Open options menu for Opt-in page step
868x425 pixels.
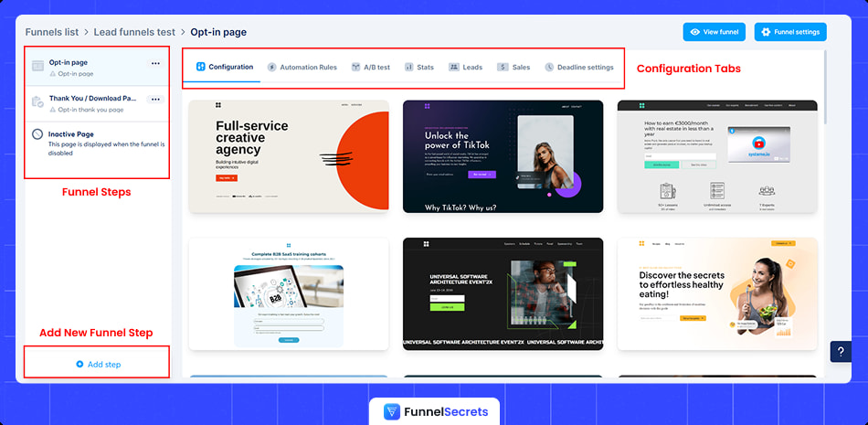pyautogui.click(x=155, y=64)
